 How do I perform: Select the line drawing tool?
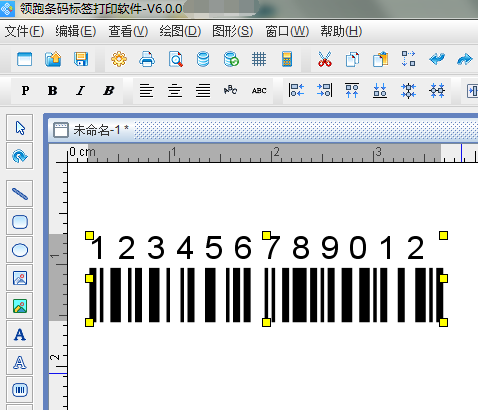(20, 194)
